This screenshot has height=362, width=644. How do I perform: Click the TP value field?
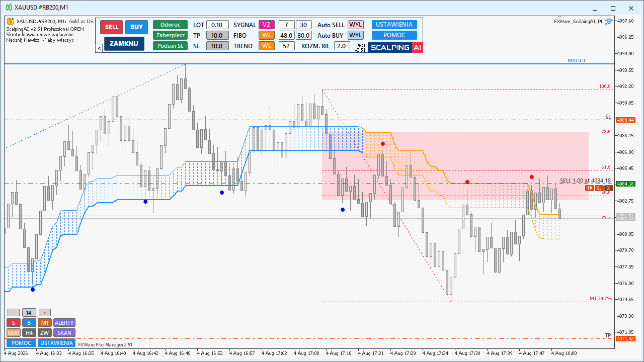tap(217, 35)
